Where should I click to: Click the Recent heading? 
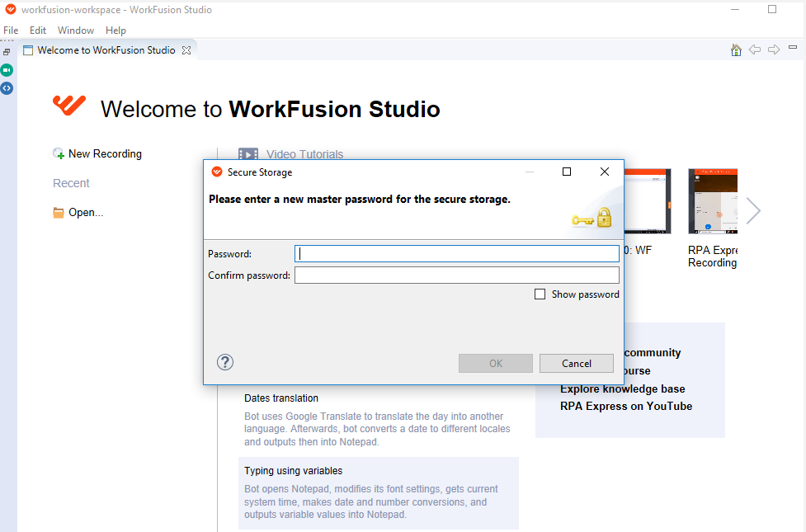[x=71, y=183]
